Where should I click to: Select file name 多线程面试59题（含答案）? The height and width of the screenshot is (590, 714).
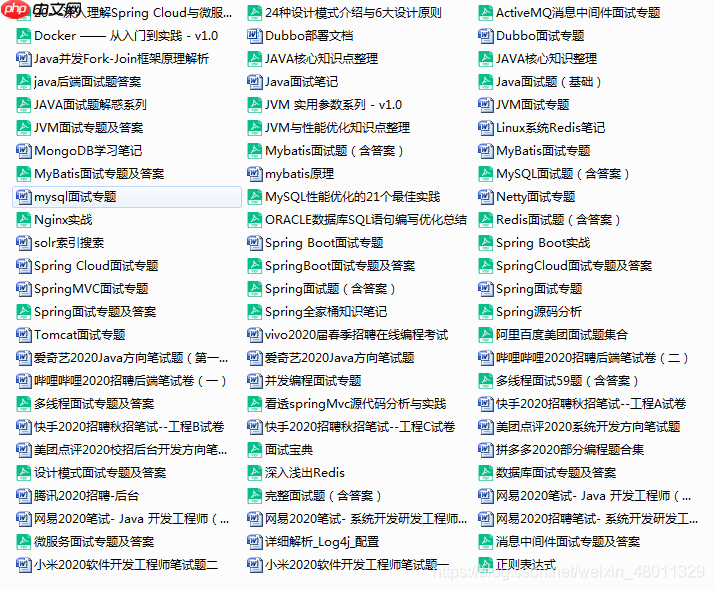[567, 381]
